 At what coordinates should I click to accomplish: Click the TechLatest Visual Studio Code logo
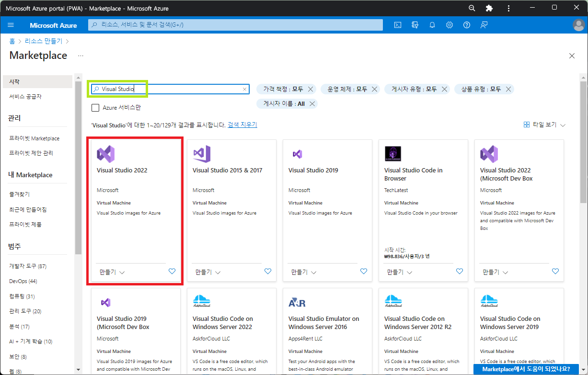coord(393,154)
